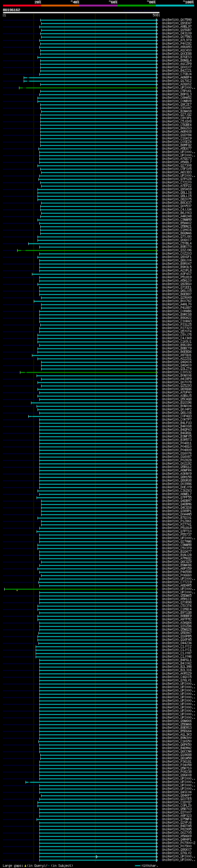Open hit UniRef100_P51818

click(177, 528)
